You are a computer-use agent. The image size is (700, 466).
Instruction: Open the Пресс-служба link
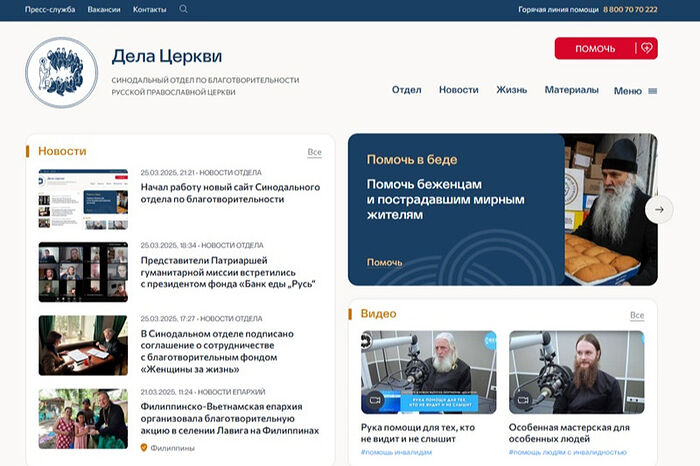coord(45,9)
